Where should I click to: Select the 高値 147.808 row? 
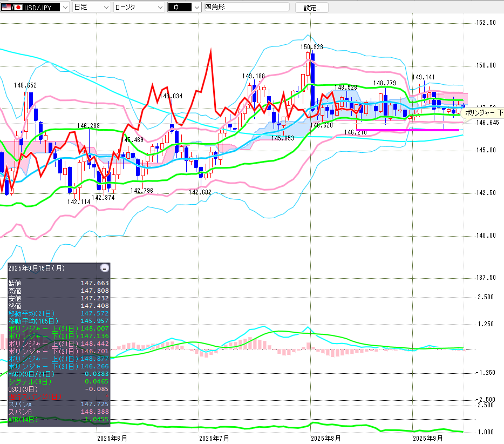click(58, 291)
